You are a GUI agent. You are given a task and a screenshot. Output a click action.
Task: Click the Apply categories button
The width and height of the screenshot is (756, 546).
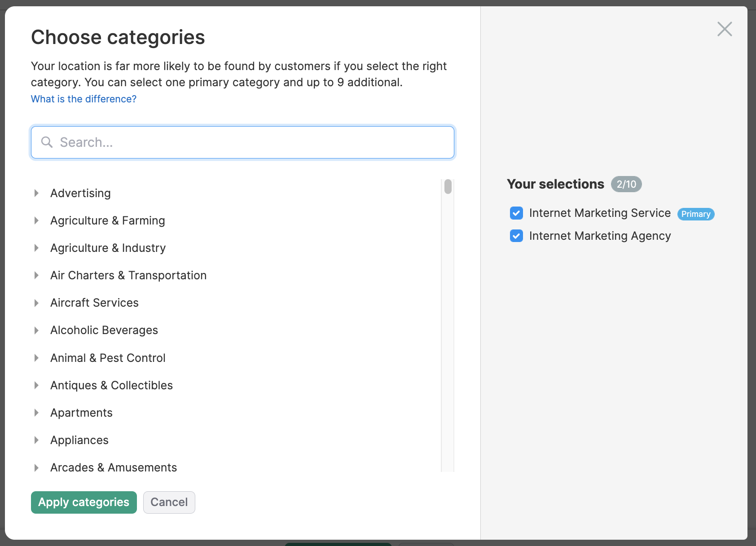[x=84, y=502]
